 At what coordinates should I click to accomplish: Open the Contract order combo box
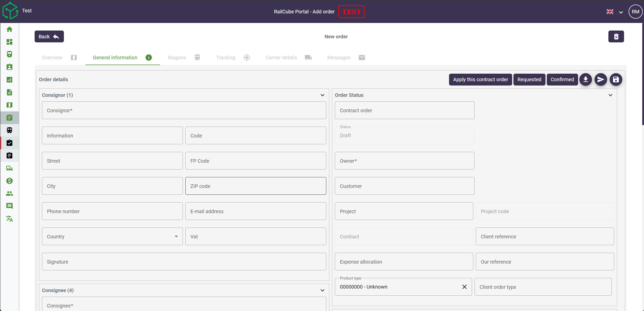click(404, 110)
